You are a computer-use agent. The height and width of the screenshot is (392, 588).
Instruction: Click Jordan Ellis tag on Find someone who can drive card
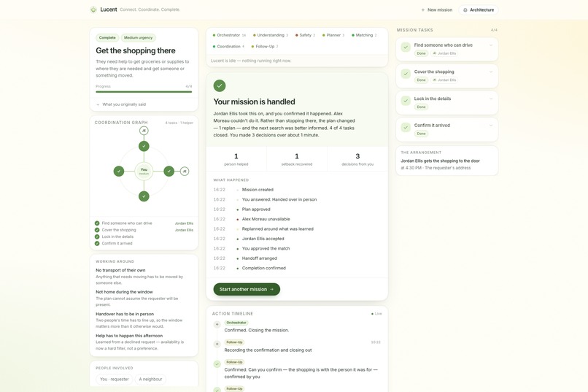point(444,53)
